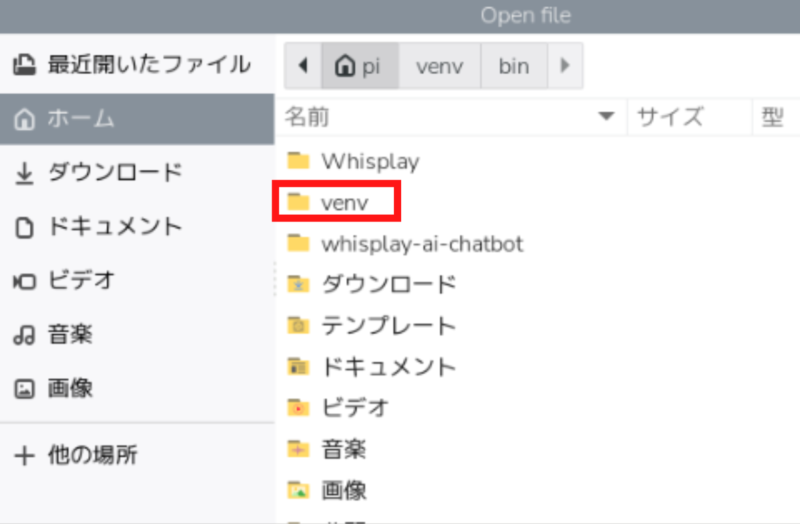
Task: Jump to venv in the path bar
Action: 440,66
